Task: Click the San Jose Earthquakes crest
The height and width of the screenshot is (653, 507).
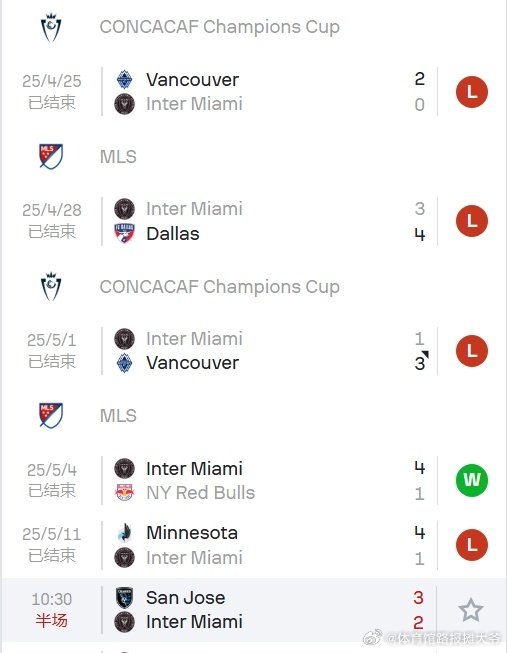Action: tap(124, 598)
